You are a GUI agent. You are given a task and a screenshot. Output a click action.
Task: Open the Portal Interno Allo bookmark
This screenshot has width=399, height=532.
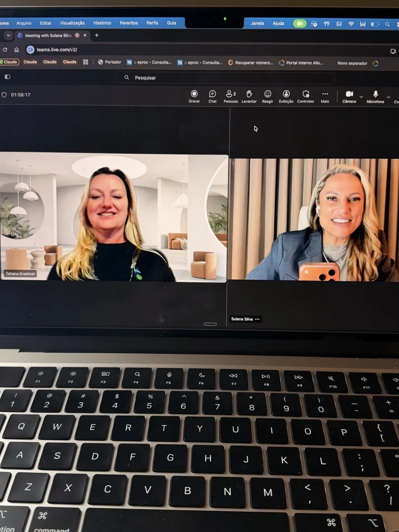click(x=301, y=63)
